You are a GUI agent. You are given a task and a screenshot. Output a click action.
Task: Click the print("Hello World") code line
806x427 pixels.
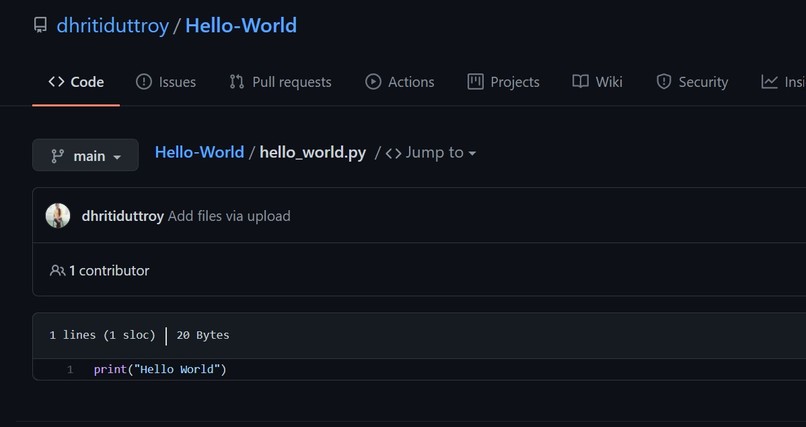pos(160,369)
